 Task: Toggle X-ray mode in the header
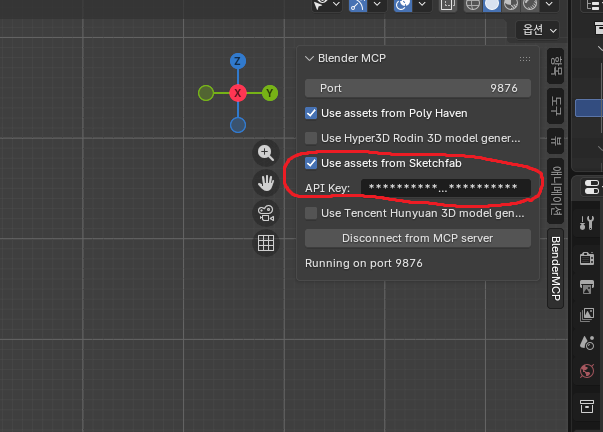[448, 4]
